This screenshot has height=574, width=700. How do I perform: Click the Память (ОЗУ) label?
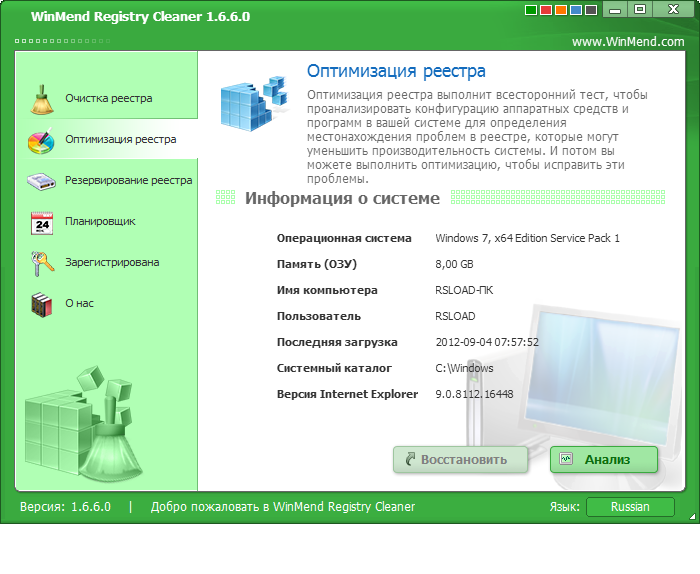317,264
